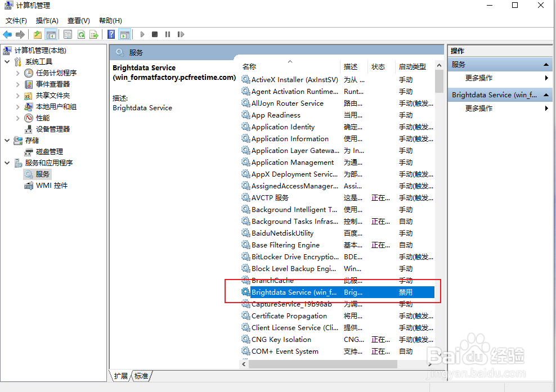The width and height of the screenshot is (556, 392).
Task: Select BaiduNetdiskUtility service row
Action: tap(337, 233)
